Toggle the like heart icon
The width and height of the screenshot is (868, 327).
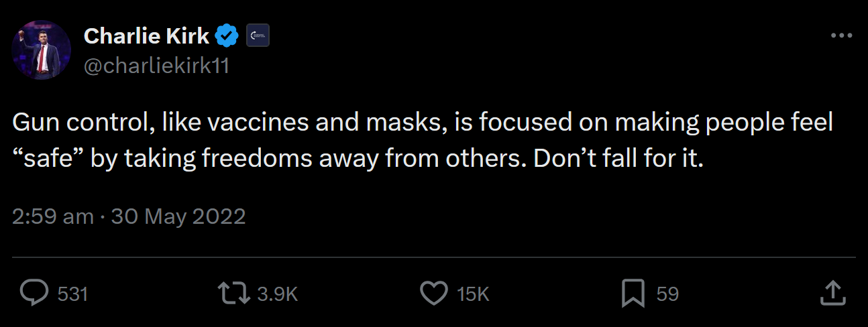pos(433,293)
